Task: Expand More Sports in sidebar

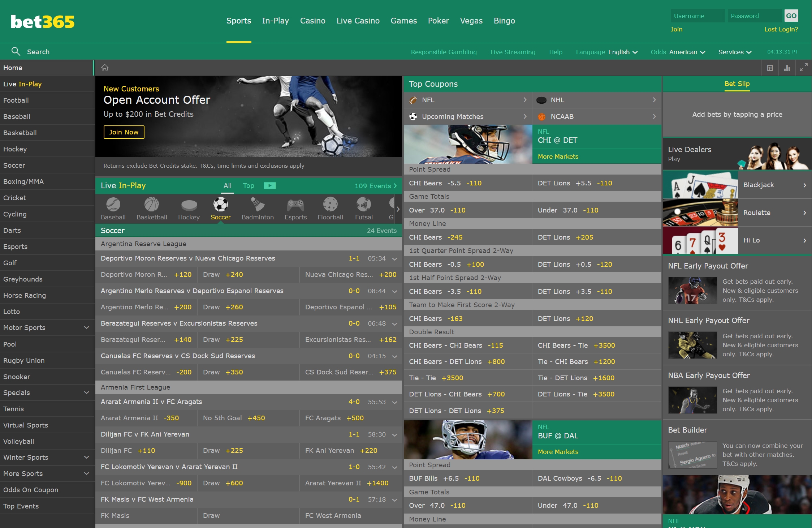Action: pos(86,473)
